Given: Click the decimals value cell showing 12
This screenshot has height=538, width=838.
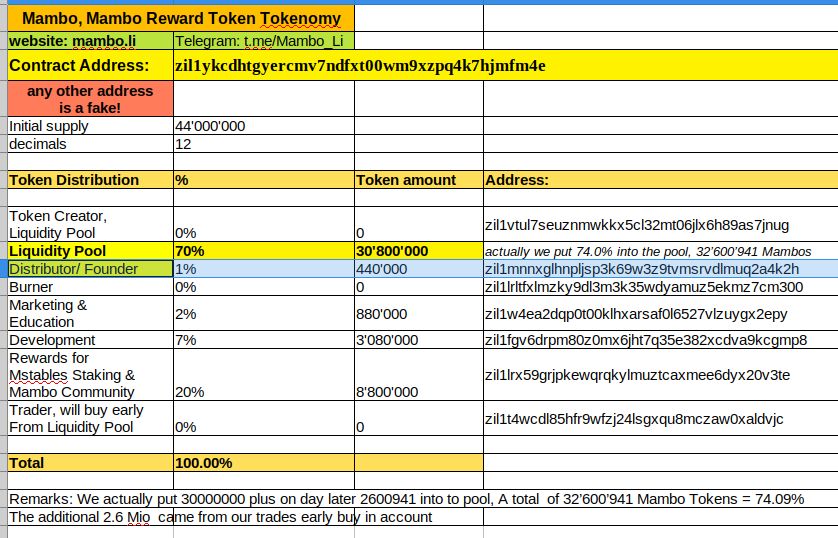Looking at the screenshot, I should (184, 144).
